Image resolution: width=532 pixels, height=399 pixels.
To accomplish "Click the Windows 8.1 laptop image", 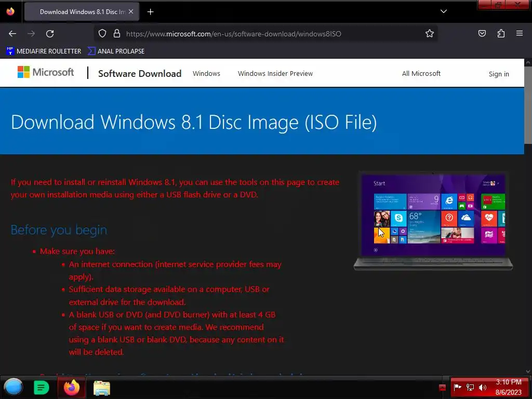I will click(433, 221).
